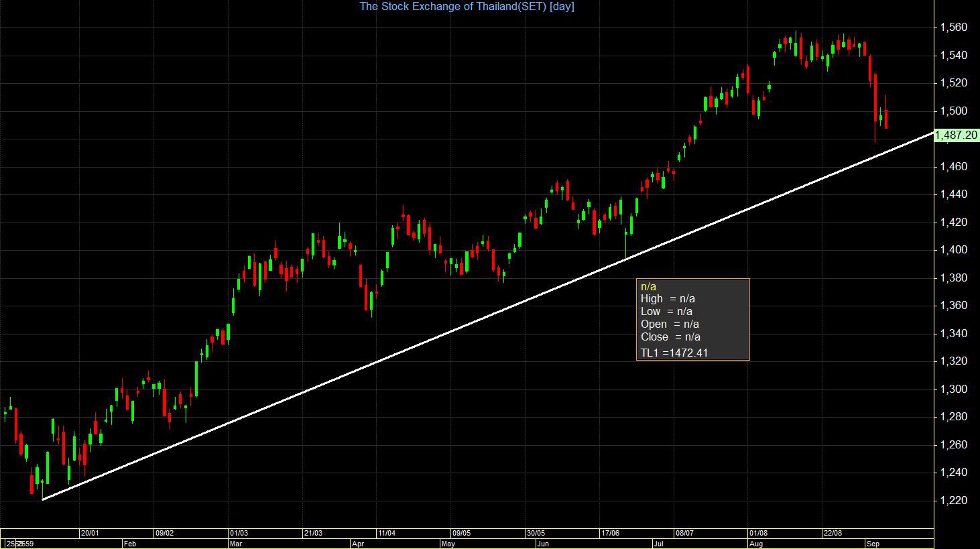
Task: Click the 1,340 price axis label
Action: pyautogui.click(x=953, y=334)
